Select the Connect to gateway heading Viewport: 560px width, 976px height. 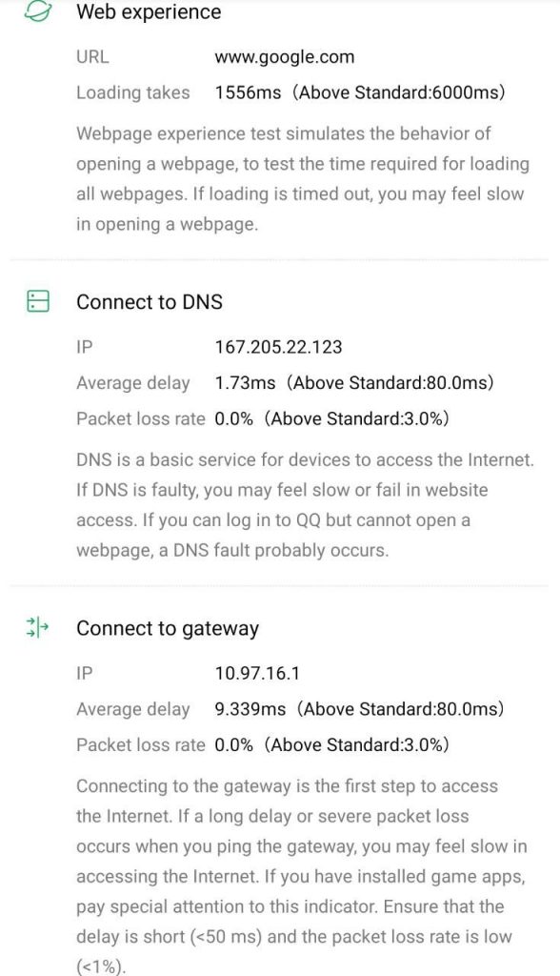(x=168, y=629)
